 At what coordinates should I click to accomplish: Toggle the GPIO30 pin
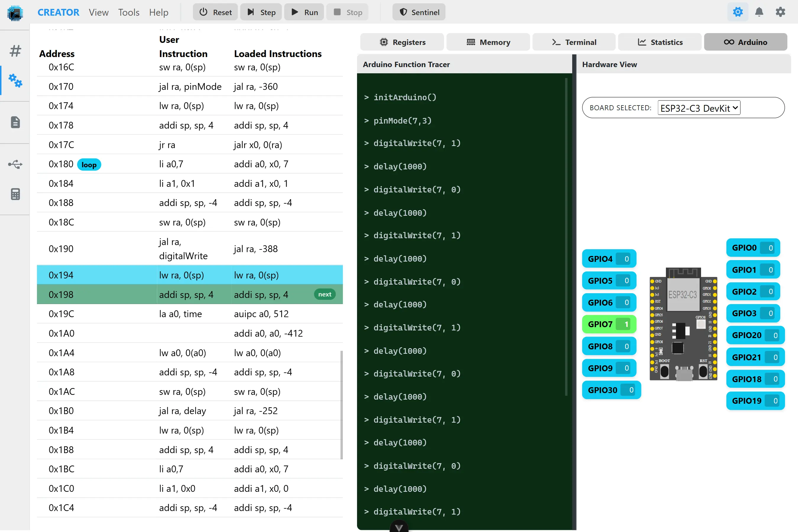pyautogui.click(x=612, y=390)
